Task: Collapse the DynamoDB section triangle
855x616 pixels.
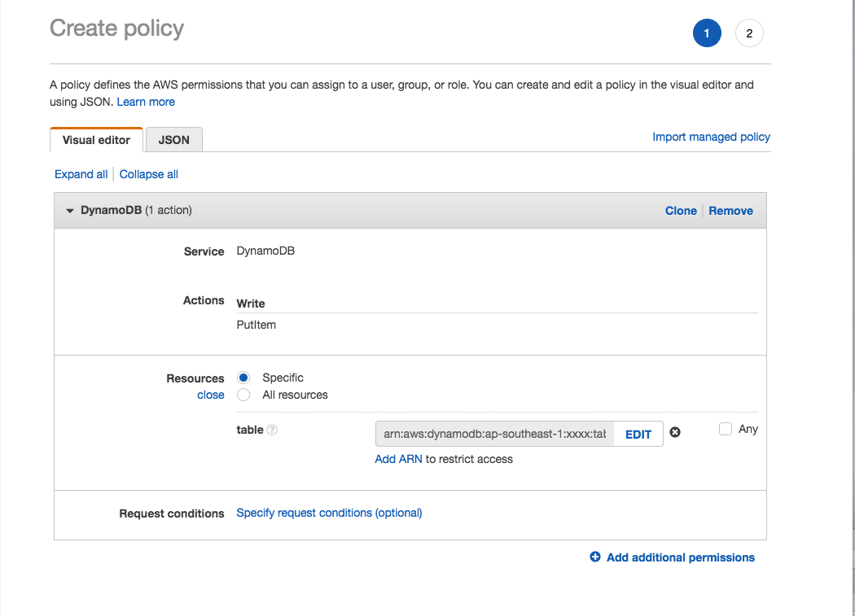Action: pyautogui.click(x=70, y=211)
